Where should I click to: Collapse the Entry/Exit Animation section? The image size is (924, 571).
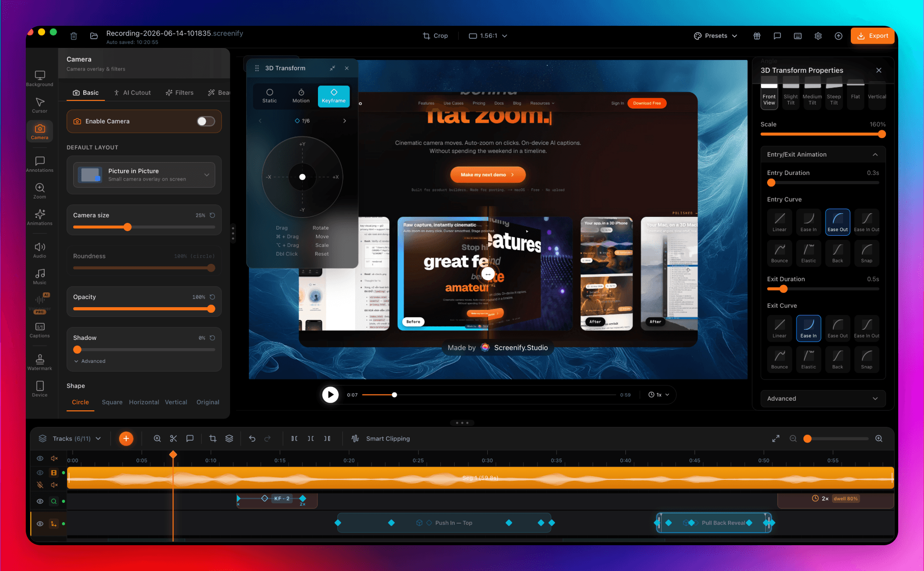coord(823,154)
